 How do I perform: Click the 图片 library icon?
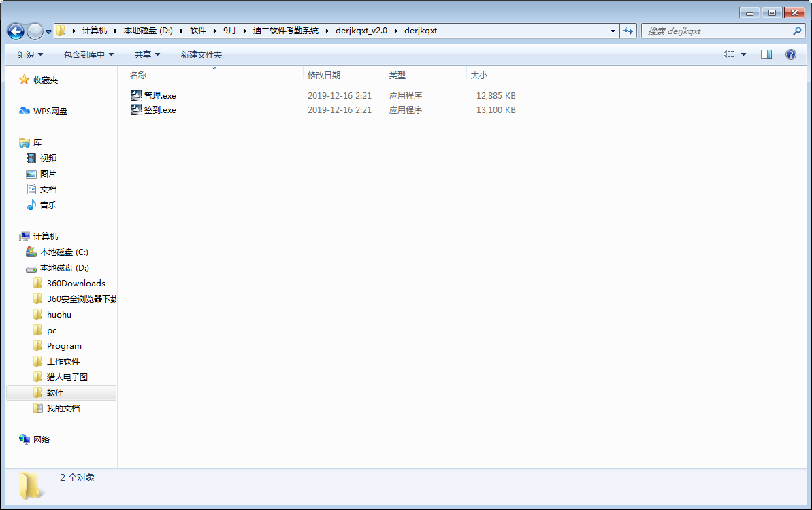click(31, 174)
